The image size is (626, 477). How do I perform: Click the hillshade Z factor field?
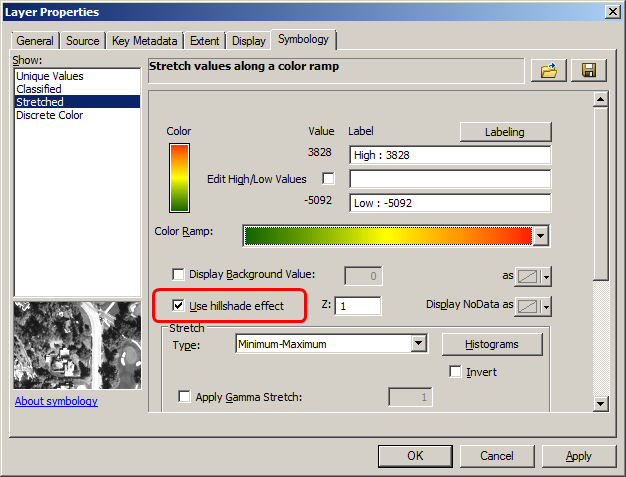pyautogui.click(x=358, y=305)
